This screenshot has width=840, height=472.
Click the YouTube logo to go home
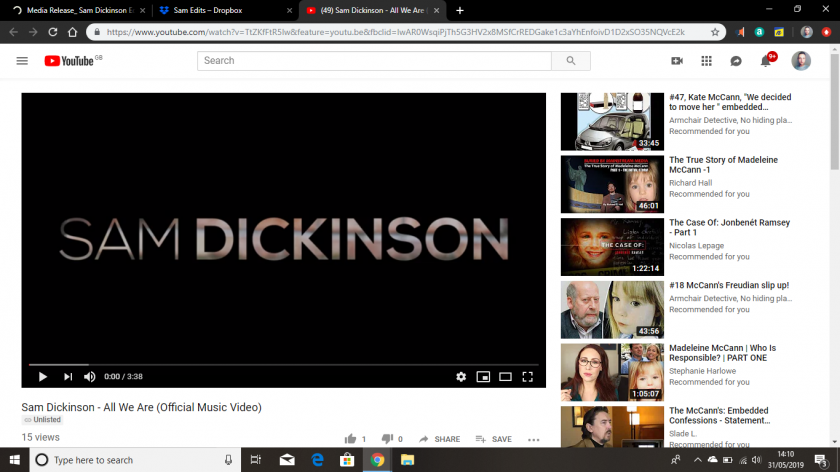(70, 61)
